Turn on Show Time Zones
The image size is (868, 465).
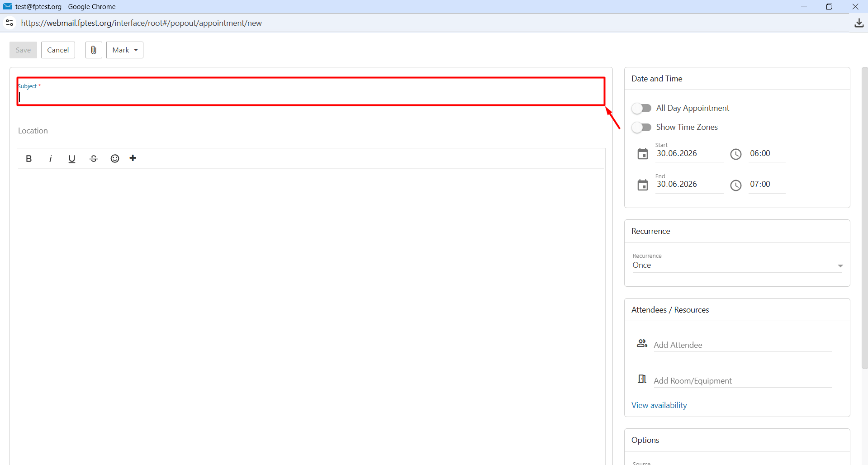pyautogui.click(x=641, y=127)
